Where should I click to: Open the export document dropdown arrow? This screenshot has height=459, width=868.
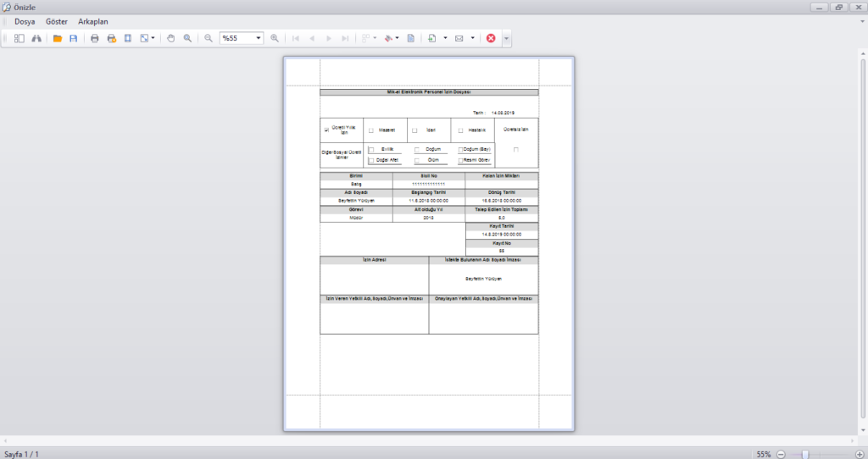pos(445,38)
